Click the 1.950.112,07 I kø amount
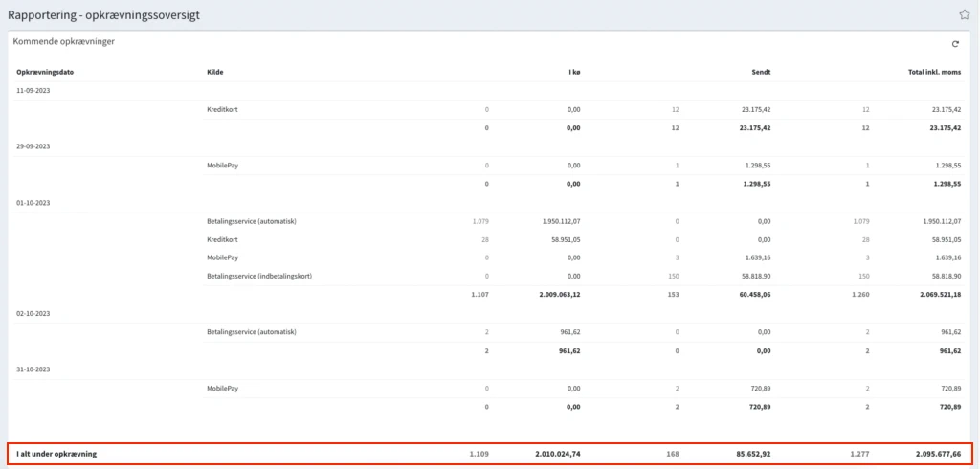This screenshot has height=469, width=980. pos(552,221)
